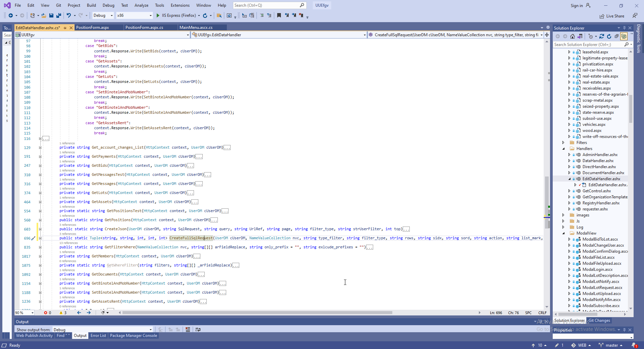644x349 pixels.
Task: Go to the previous bookmark icon
Action: pos(287,15)
